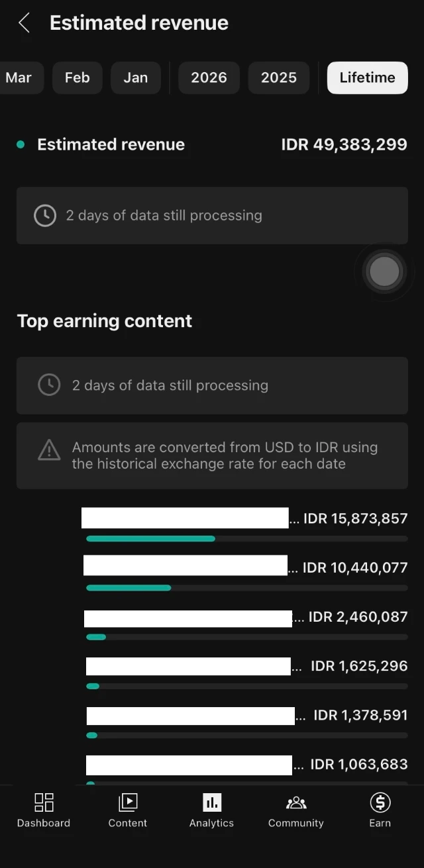424x868 pixels.
Task: Select the Analytics bar chart icon
Action: [x=212, y=802]
